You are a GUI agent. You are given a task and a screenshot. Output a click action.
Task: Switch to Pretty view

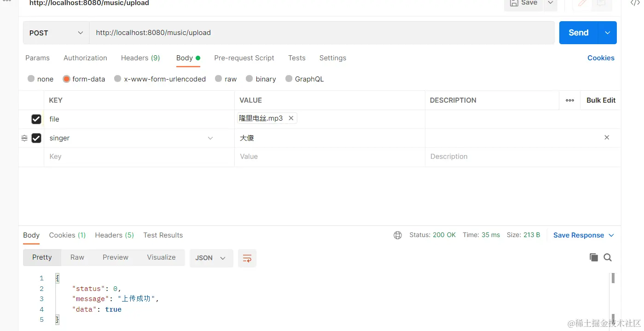[x=42, y=257]
